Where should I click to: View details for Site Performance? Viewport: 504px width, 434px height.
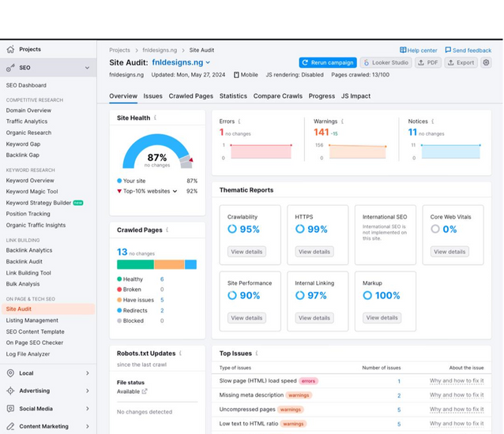click(246, 318)
